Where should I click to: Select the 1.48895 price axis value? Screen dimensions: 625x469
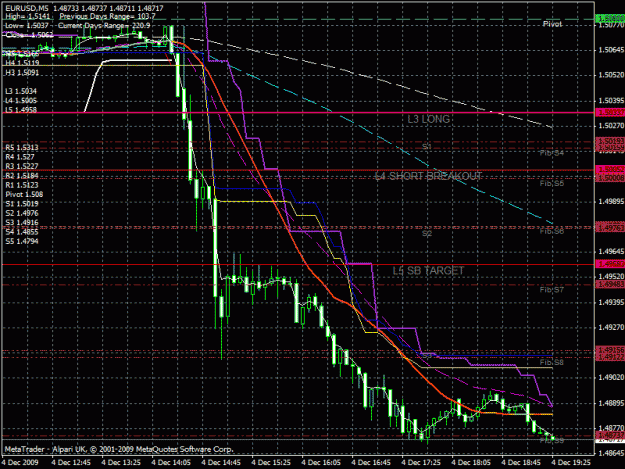click(x=611, y=403)
